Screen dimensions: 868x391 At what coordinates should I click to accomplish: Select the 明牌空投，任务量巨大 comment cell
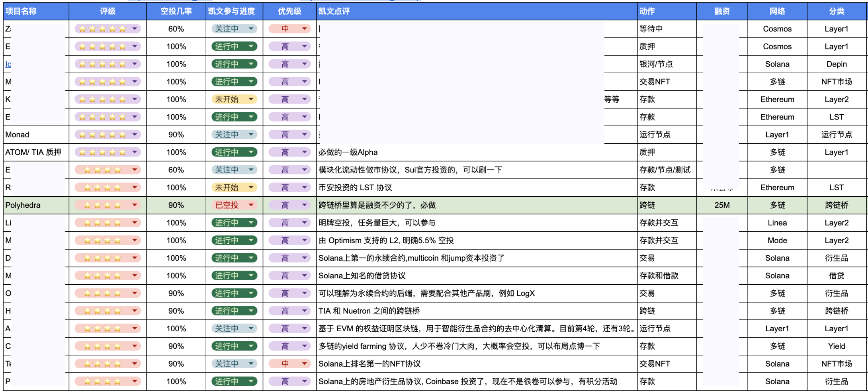point(477,223)
